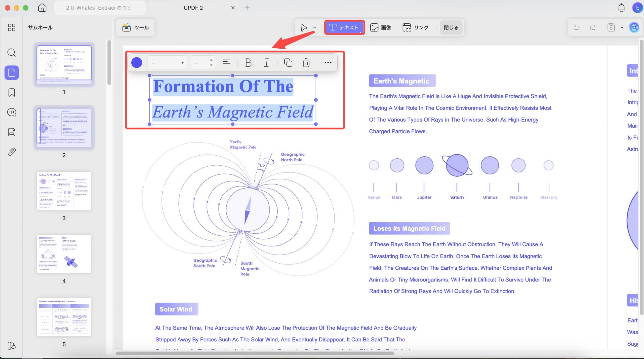Click the attachment paperclip icon
The height and width of the screenshot is (359, 644).
(12, 152)
